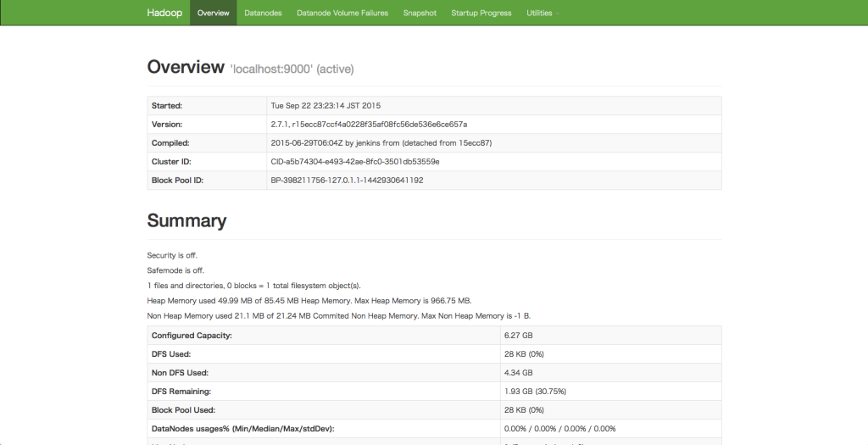
Task: Click the Non DFS Used value 4.34 GB
Action: (518, 373)
